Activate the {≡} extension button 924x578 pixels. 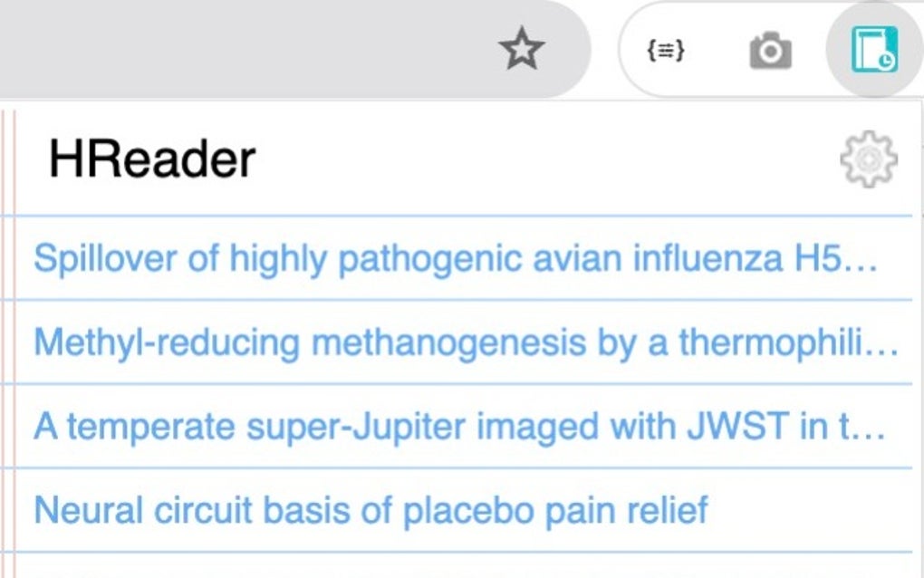tap(665, 51)
